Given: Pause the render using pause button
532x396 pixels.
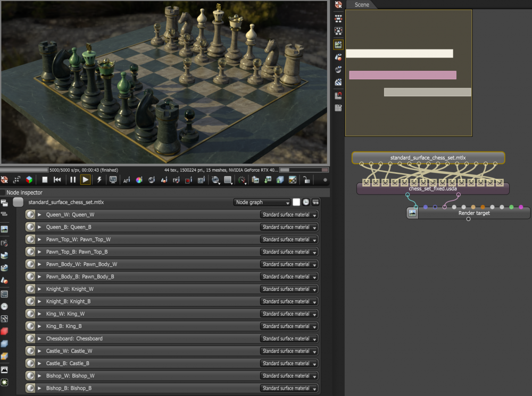Looking at the screenshot, I should (73, 180).
